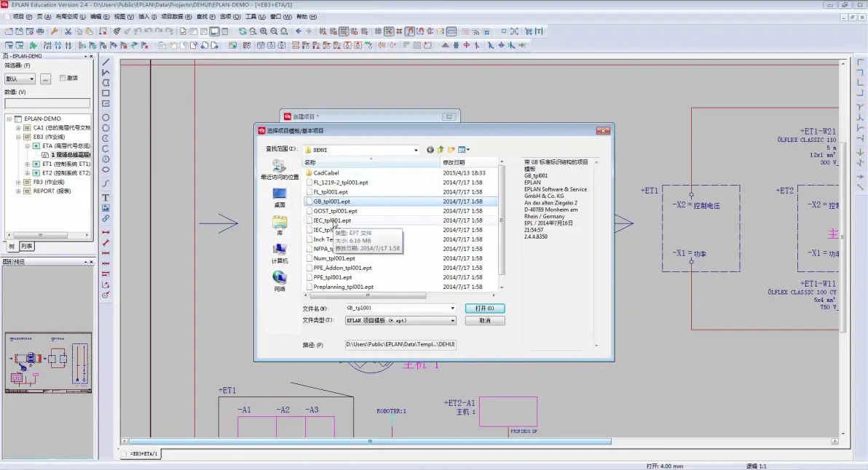
Task: Select the Rectangle drawing tool
Action: click(x=106, y=93)
